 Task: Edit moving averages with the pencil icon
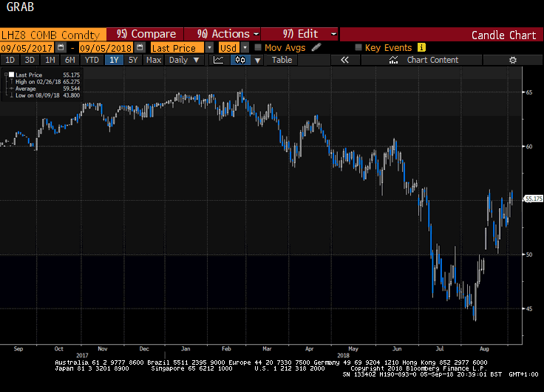tap(316, 47)
